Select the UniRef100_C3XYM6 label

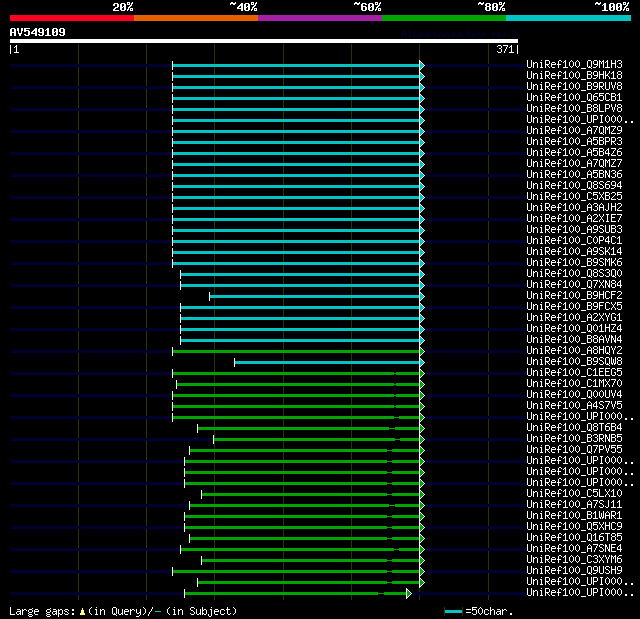click(574, 560)
